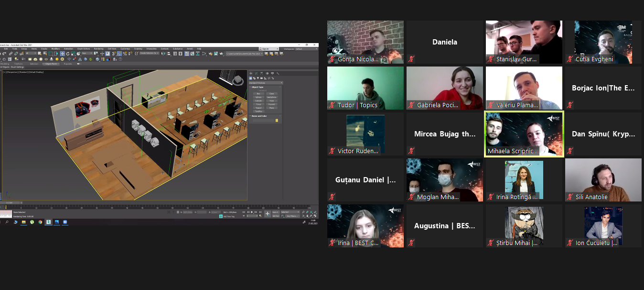Open the Utilities wrench panel

[x=278, y=73]
